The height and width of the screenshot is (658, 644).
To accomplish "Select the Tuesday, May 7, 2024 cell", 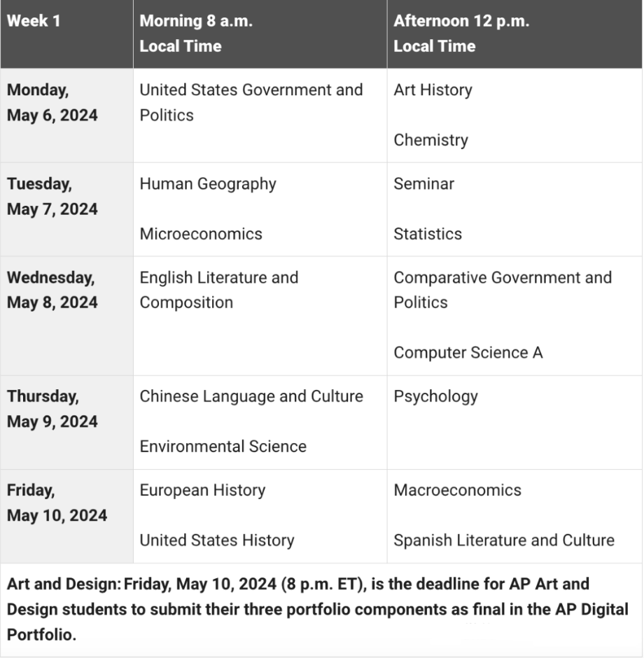I will (52, 197).
